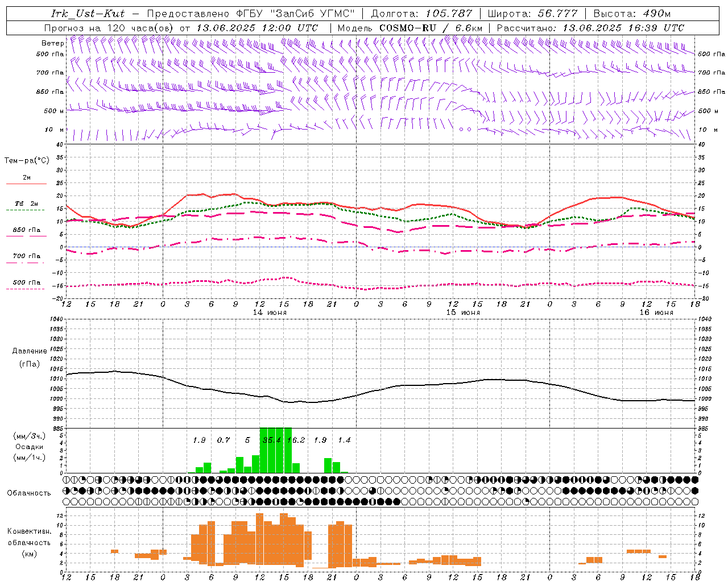Click the Конвективн. label of convective cloud panel
The image size is (728, 582).
point(29,531)
